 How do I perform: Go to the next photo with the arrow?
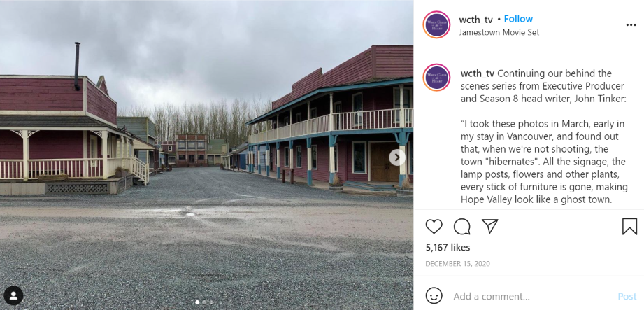pos(397,157)
